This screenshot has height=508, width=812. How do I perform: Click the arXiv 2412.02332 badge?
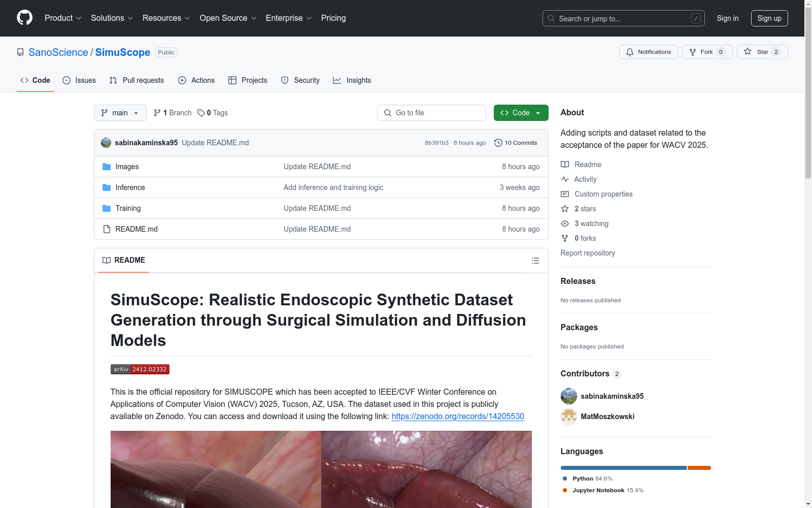pos(140,369)
